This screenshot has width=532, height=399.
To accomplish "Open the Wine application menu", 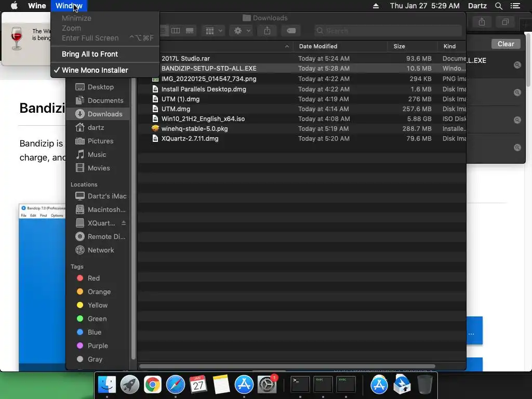I will [x=37, y=6].
